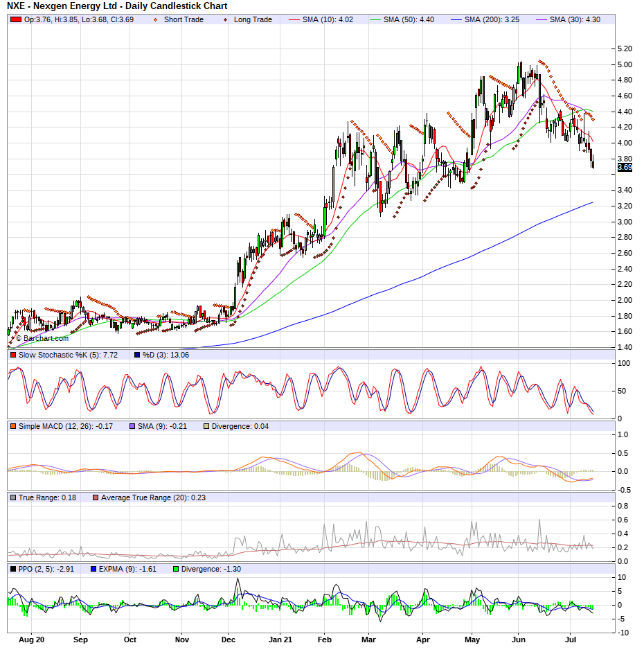
Task: Click the current price tag 3.69
Action: (x=625, y=168)
